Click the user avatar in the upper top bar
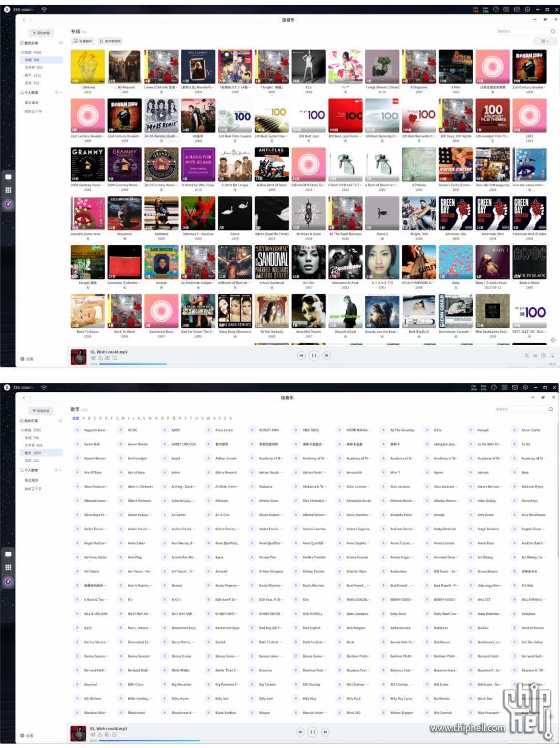The height and width of the screenshot is (748, 560). [6, 9]
